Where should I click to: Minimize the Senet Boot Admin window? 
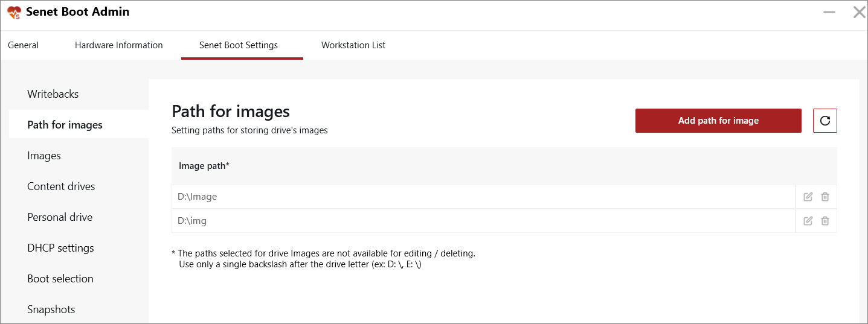click(831, 12)
